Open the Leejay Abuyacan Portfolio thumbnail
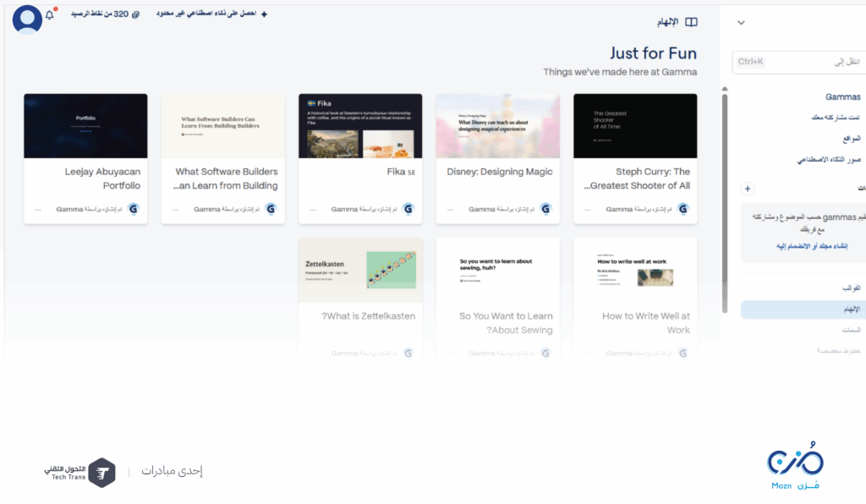866x504 pixels. [x=85, y=126]
